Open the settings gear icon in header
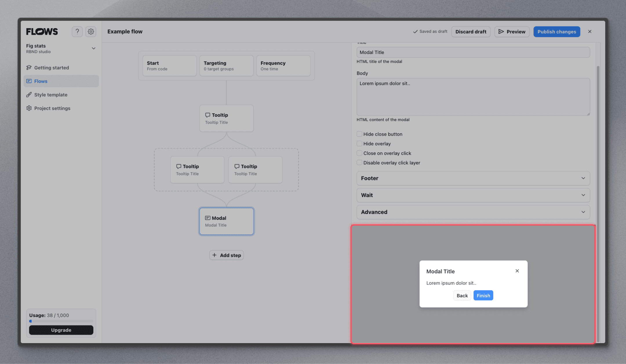 pos(91,32)
